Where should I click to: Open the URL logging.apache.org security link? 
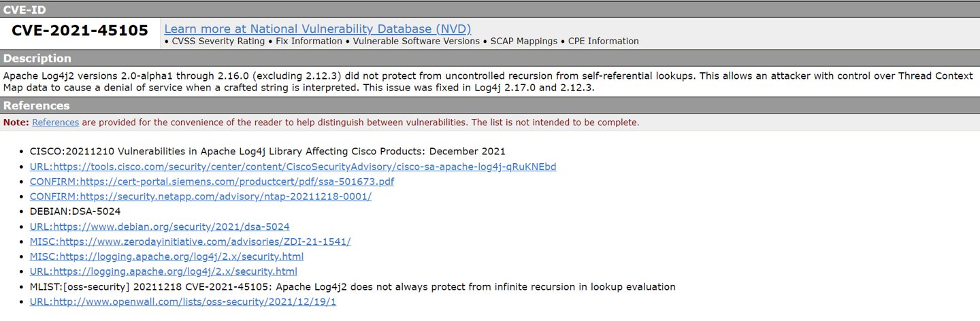163,271
